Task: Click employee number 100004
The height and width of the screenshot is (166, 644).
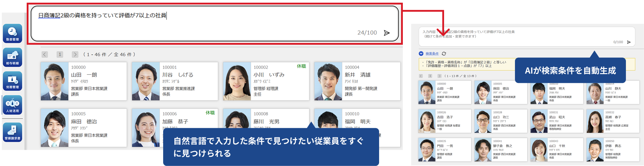Action: 352,67
